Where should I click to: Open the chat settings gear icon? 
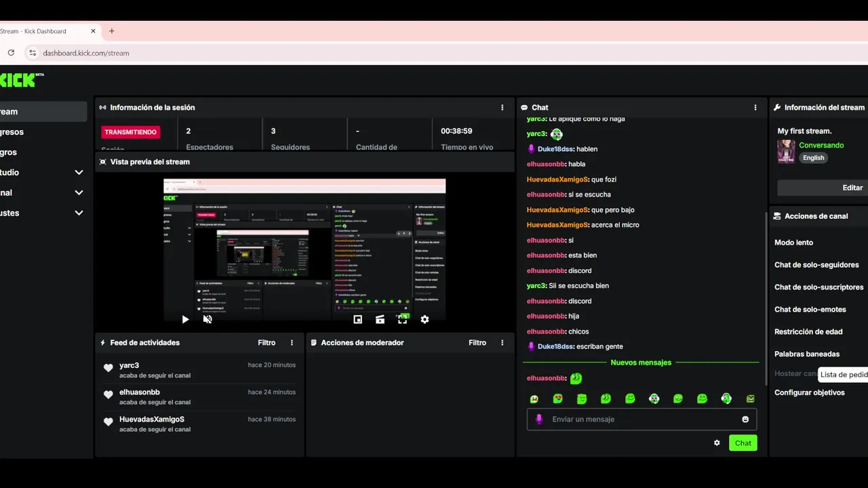click(717, 443)
